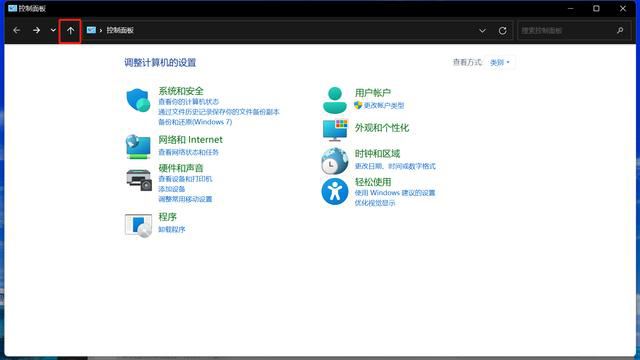Click the search magnifier icon
The width and height of the screenshot is (640, 360).
point(620,30)
